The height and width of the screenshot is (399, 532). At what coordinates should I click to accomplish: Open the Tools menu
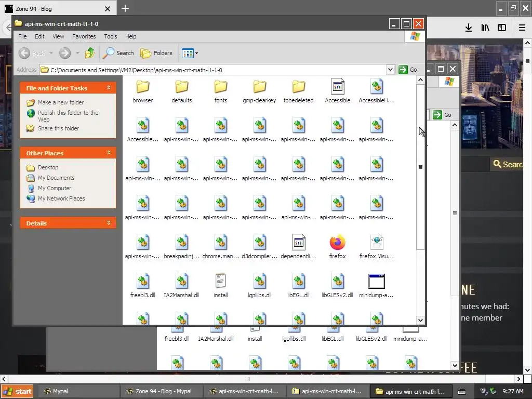pos(111,36)
